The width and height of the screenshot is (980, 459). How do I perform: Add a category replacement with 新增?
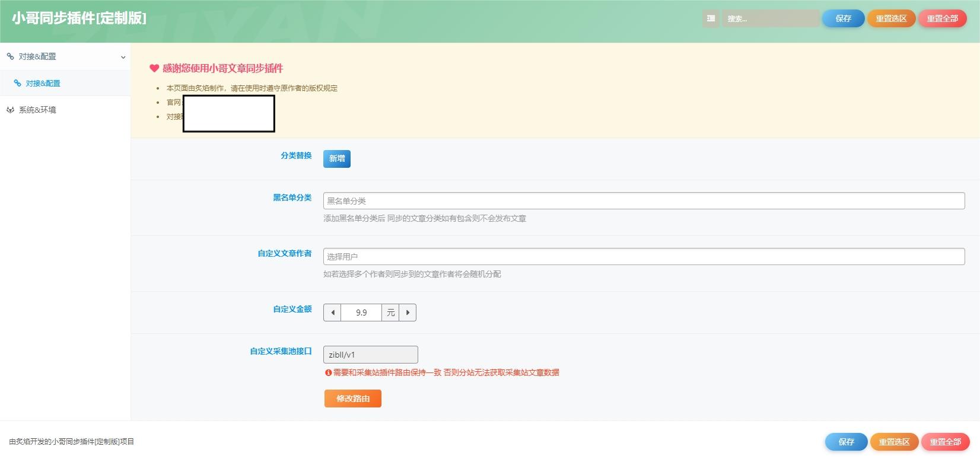point(336,158)
